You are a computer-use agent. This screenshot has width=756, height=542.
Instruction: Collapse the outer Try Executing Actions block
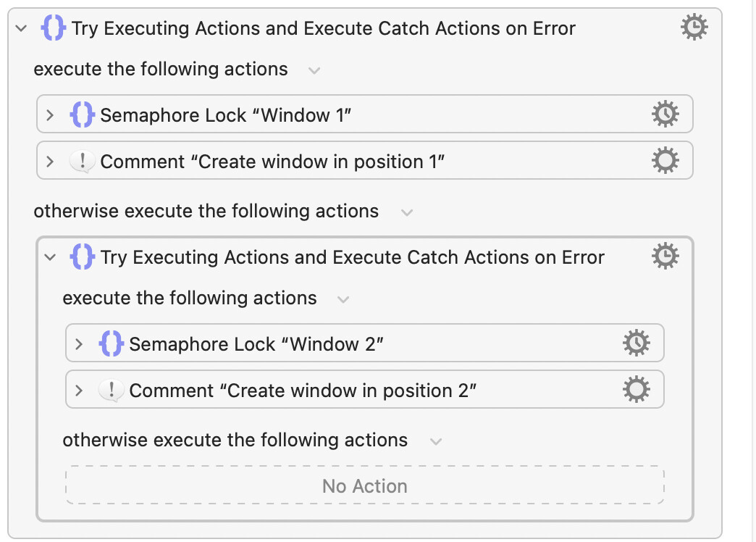point(21,28)
